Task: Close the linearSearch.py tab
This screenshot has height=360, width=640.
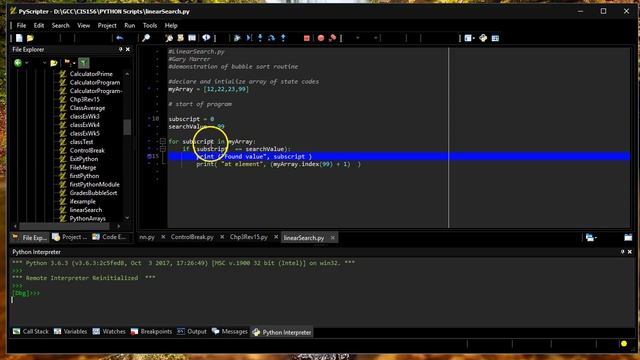Action: click(x=333, y=238)
